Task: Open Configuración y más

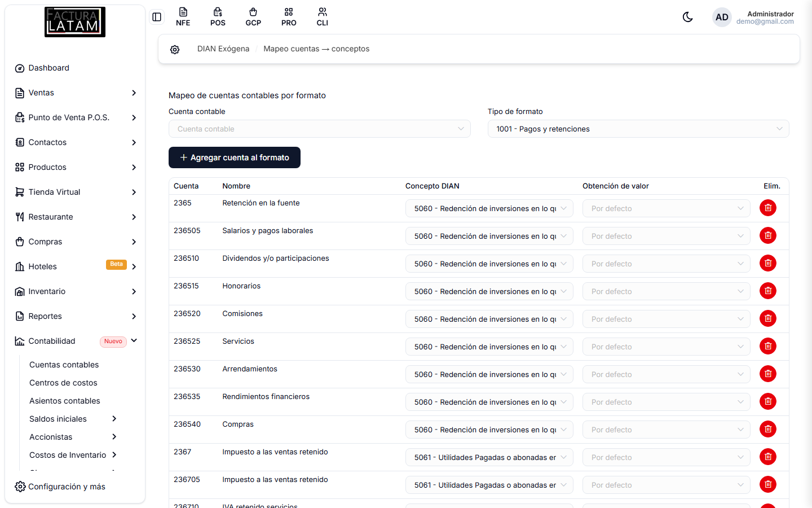Action: 60,487
